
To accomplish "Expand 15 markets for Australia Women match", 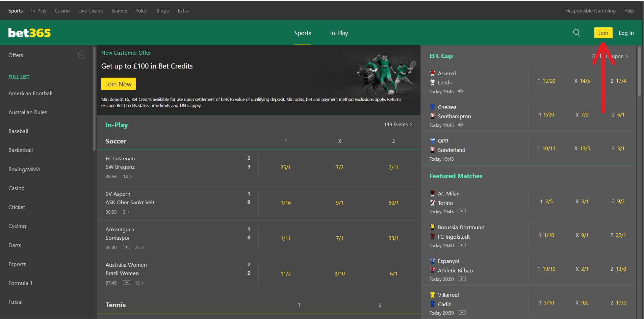I will (x=139, y=283).
